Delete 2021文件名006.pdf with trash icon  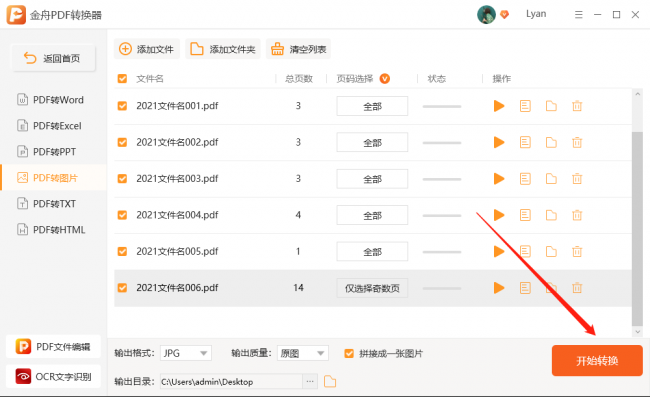pos(577,288)
